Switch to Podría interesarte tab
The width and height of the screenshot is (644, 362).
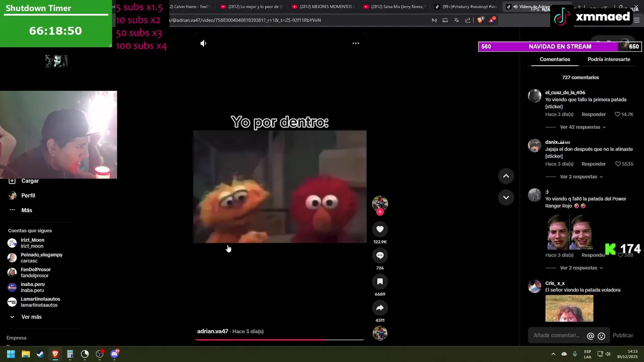pos(609,59)
